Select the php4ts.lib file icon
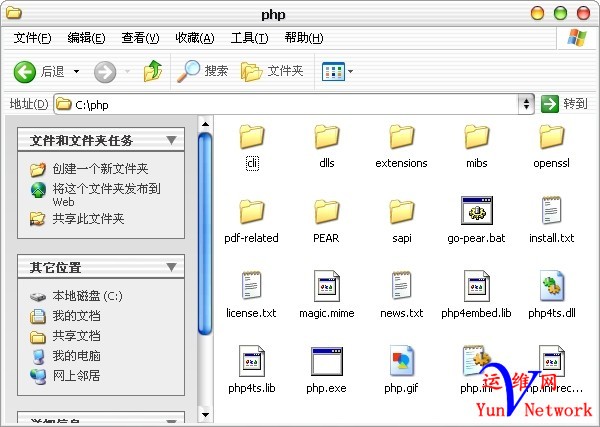 click(x=252, y=361)
